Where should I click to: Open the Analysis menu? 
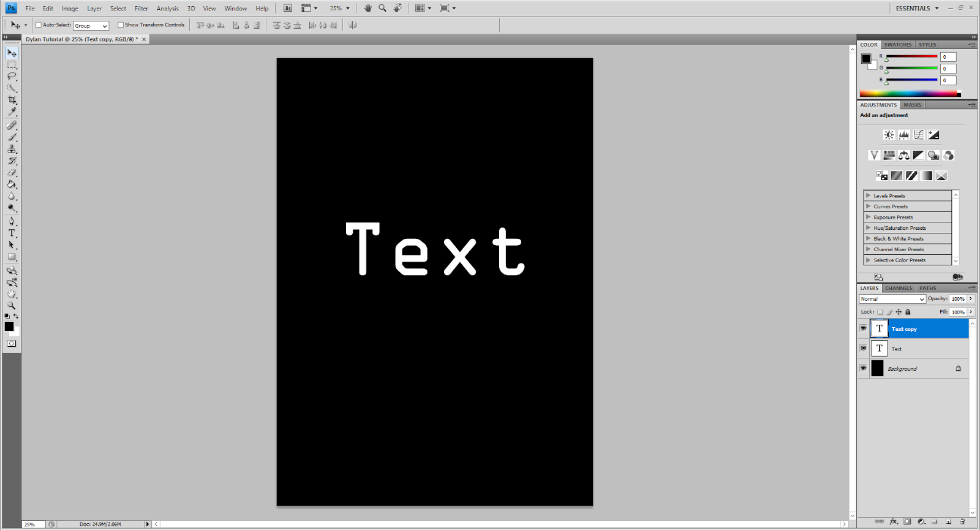pos(168,9)
